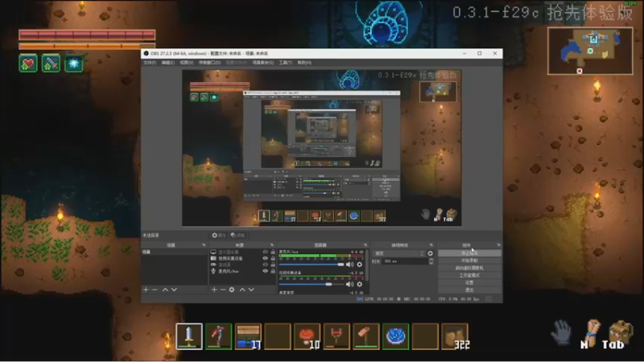This screenshot has width=644, height=362.
Task: Click the audio mixer vertical scrollbar
Action: coord(367,265)
